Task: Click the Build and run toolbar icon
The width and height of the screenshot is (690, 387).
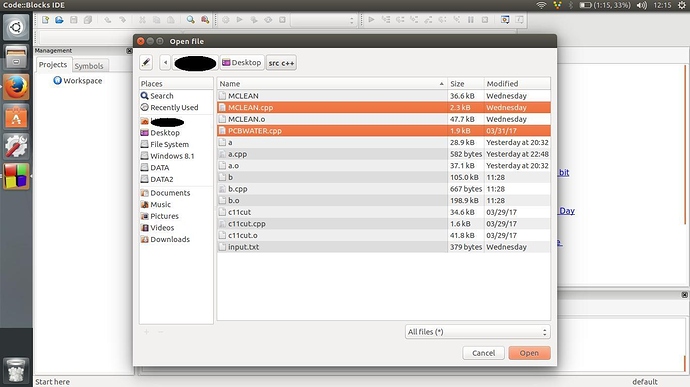Action: coord(254,20)
